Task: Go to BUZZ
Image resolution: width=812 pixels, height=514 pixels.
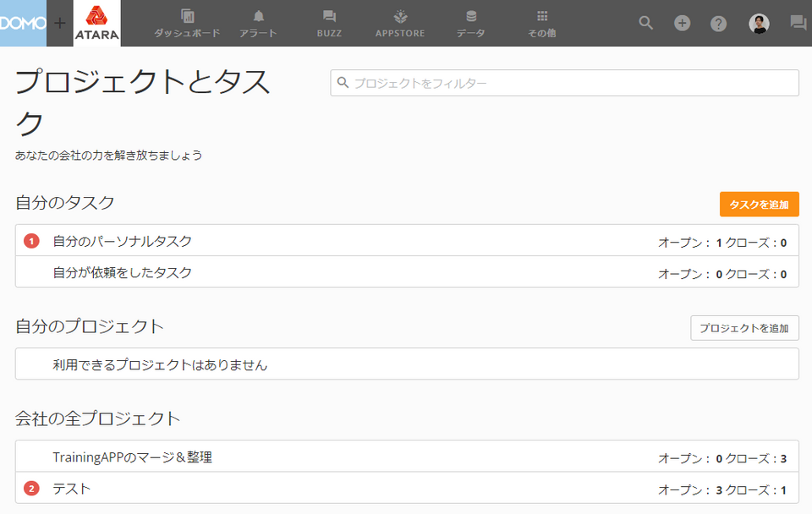Action: tap(329, 24)
